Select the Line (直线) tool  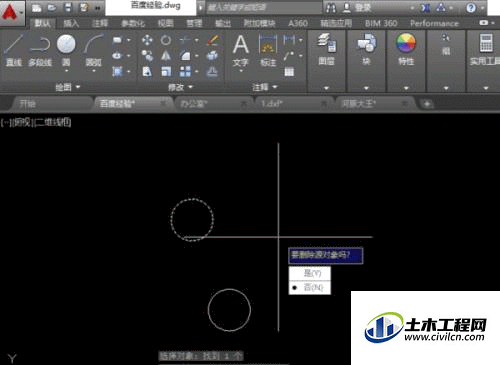(x=14, y=51)
